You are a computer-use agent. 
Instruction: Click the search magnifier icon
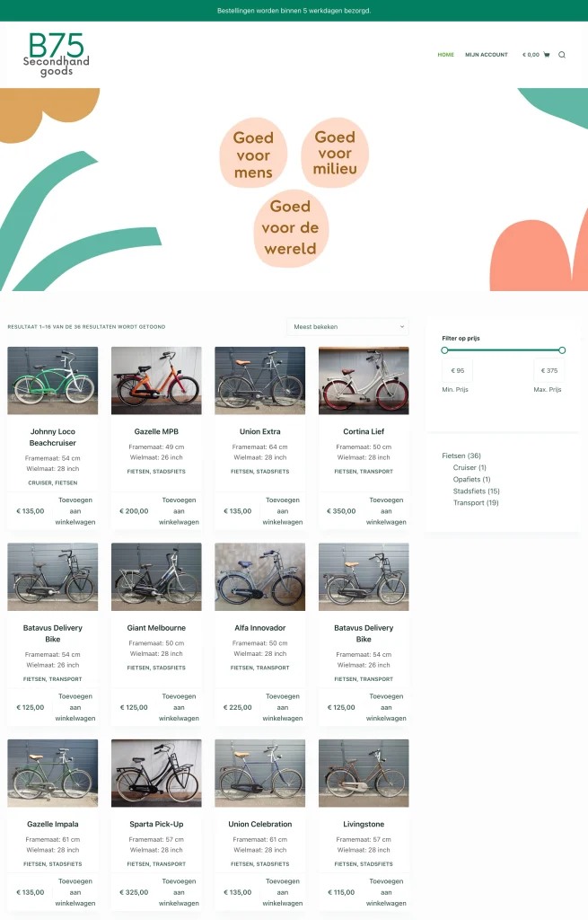(562, 55)
